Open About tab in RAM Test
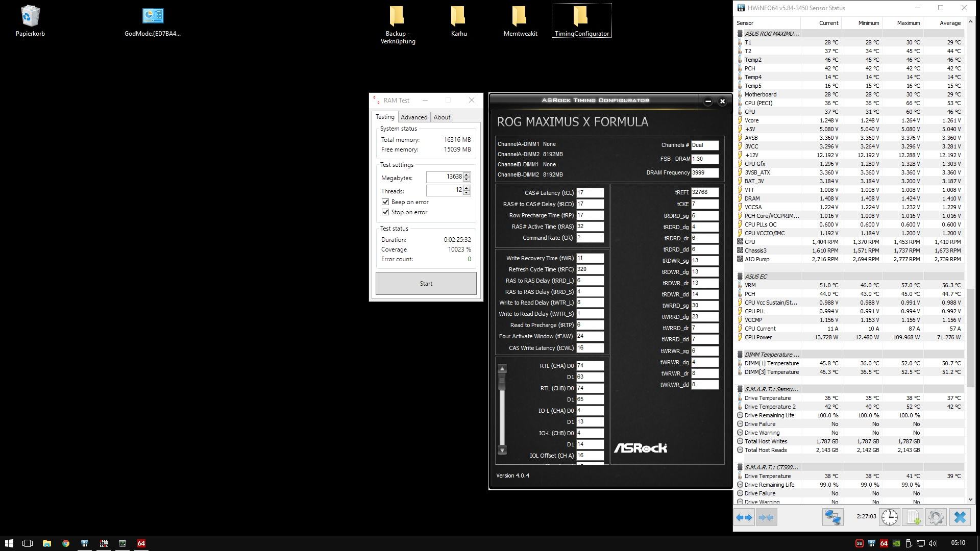 (442, 117)
